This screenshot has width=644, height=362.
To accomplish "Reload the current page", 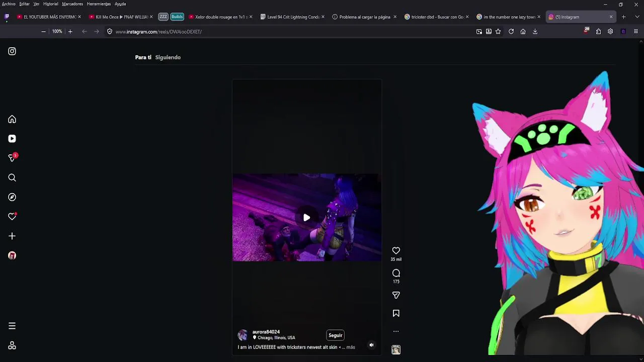I will click(x=511, y=32).
